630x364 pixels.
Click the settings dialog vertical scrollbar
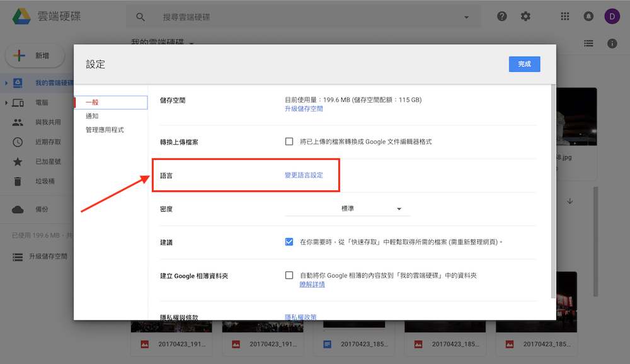click(553, 189)
